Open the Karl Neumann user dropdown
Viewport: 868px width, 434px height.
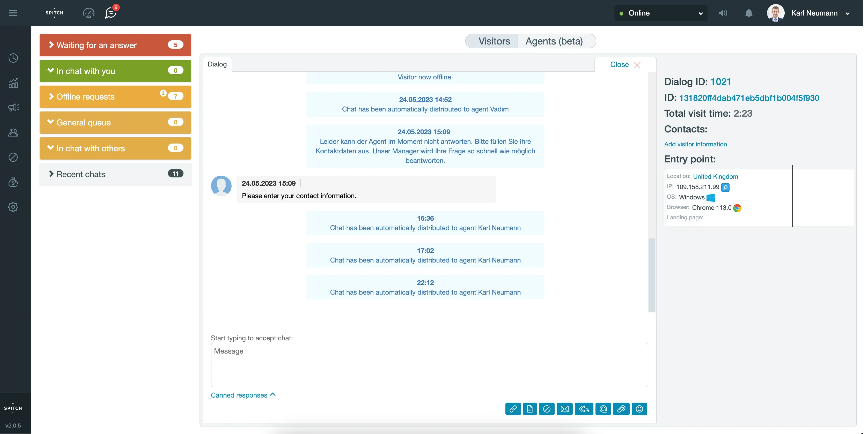[x=820, y=13]
